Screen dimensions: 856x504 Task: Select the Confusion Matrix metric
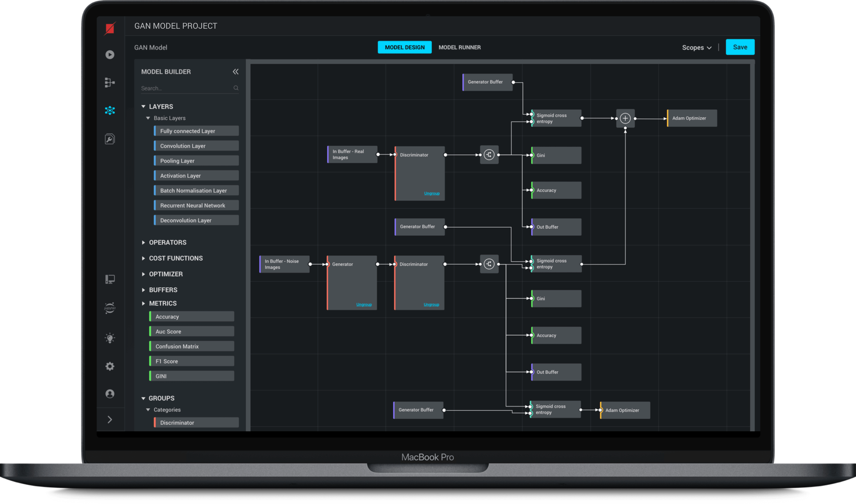click(x=192, y=347)
